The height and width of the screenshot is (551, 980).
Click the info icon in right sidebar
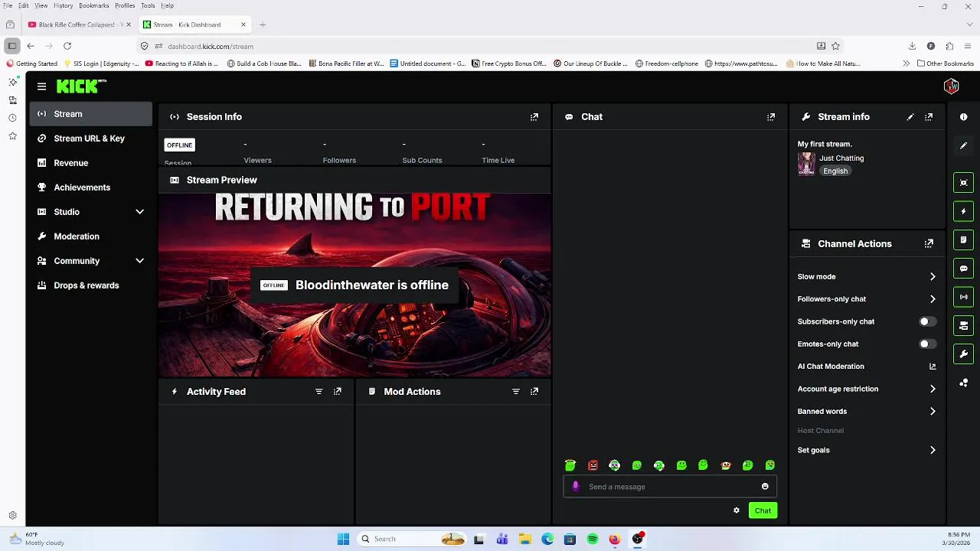[963, 117]
